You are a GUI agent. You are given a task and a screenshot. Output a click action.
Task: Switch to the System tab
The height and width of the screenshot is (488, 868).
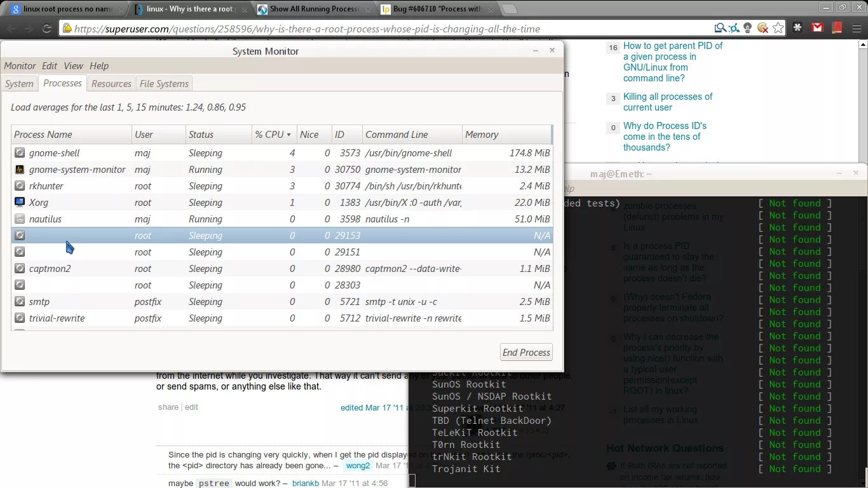tap(19, 83)
